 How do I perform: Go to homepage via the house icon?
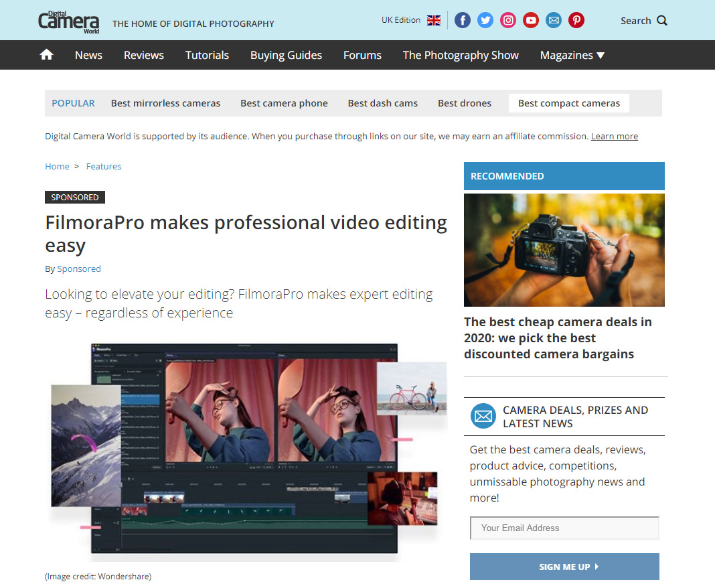coord(46,55)
